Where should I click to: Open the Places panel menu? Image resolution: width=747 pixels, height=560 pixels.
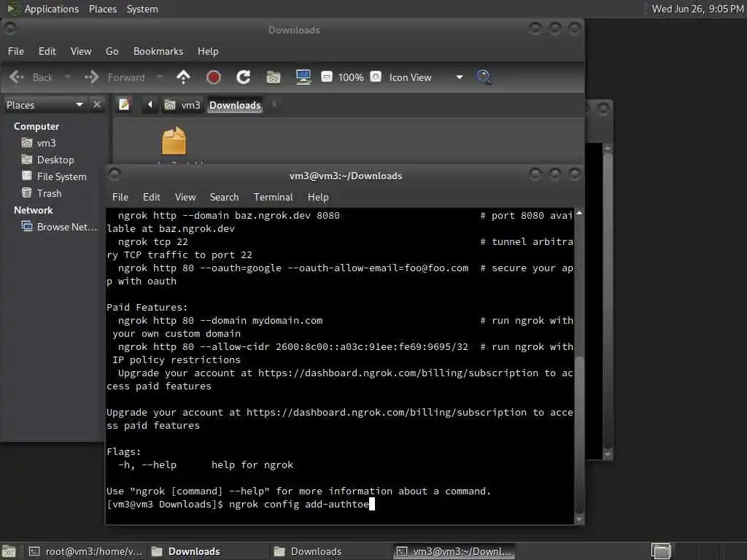(102, 9)
